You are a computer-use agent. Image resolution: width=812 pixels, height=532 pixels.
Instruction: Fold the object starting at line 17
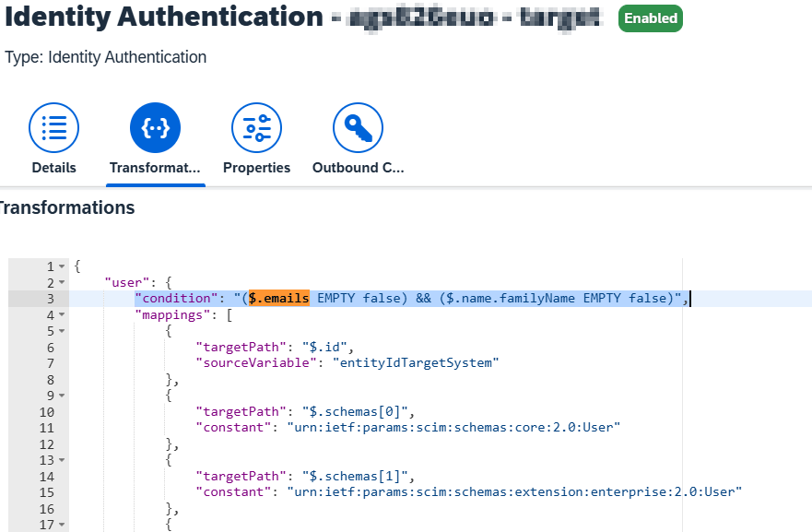62,525
